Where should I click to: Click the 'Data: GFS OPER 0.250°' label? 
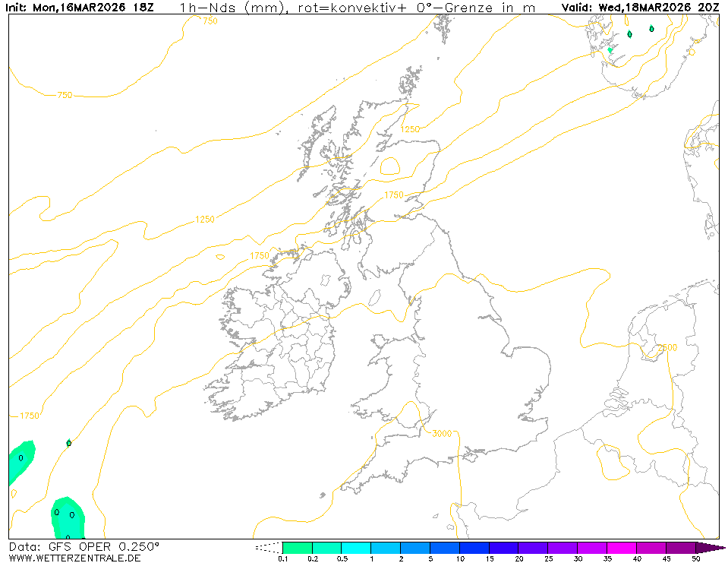84,546
